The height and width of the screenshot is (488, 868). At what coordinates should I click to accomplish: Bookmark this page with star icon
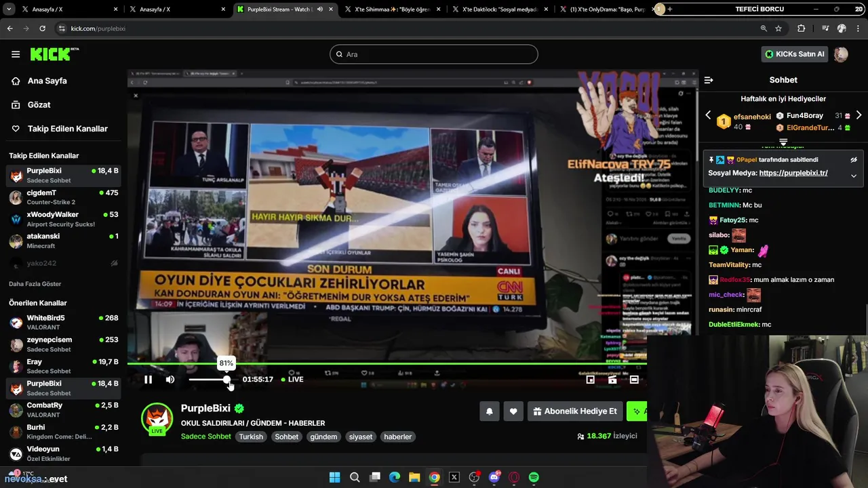click(778, 28)
